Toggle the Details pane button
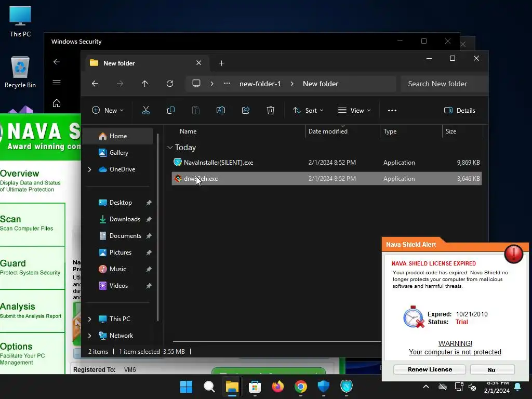The image size is (532, 399). click(459, 110)
